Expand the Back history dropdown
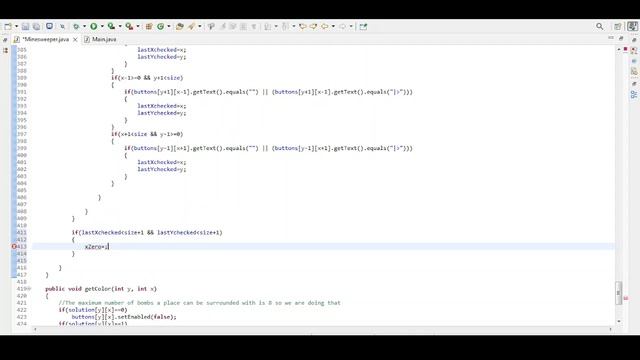The width and height of the screenshot is (640, 360). tap(333, 27)
